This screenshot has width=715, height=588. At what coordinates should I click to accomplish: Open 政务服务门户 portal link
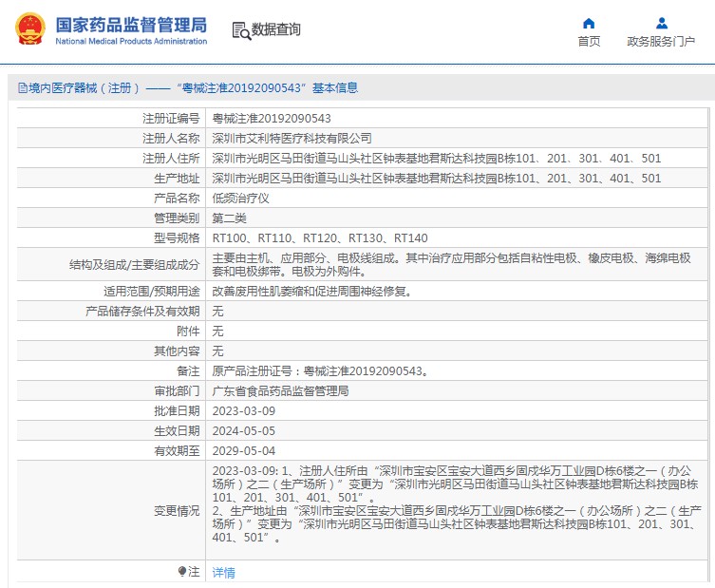click(661, 41)
